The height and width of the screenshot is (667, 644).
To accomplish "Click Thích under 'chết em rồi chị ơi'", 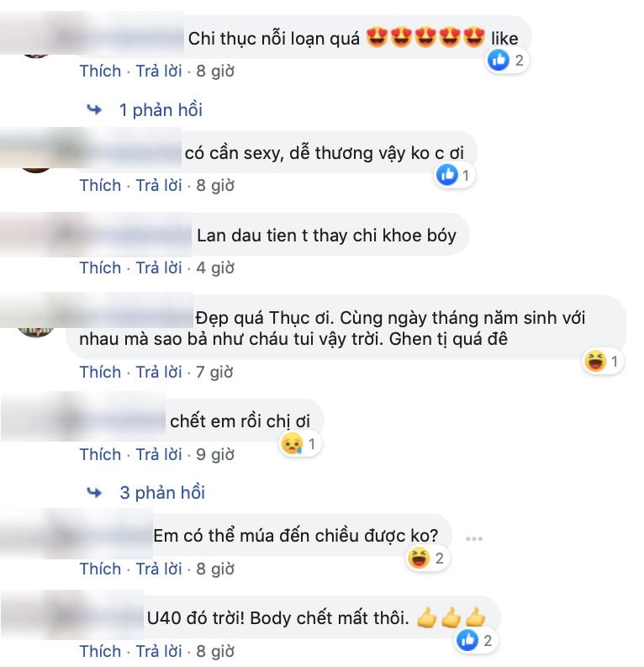I will pos(100,454).
